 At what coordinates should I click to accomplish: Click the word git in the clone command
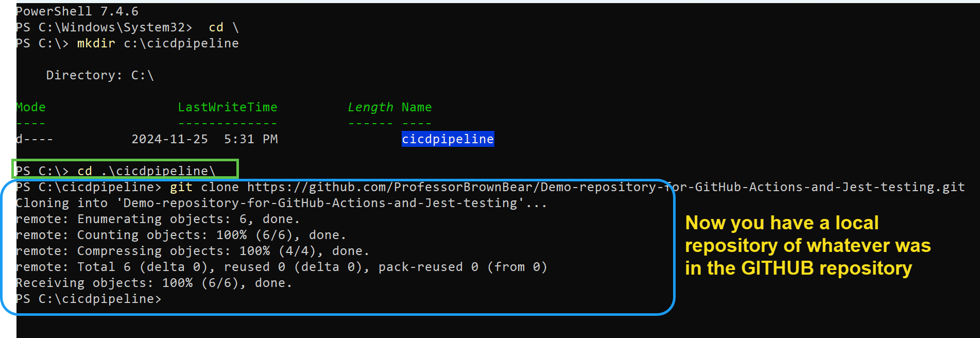[181, 187]
